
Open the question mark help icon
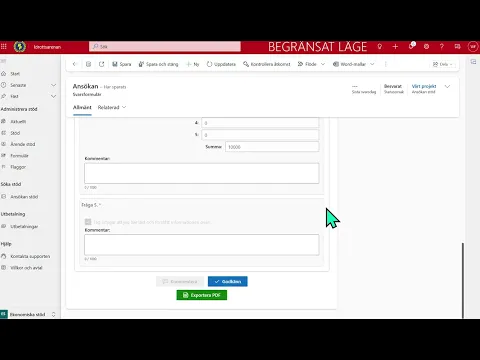coord(442,47)
